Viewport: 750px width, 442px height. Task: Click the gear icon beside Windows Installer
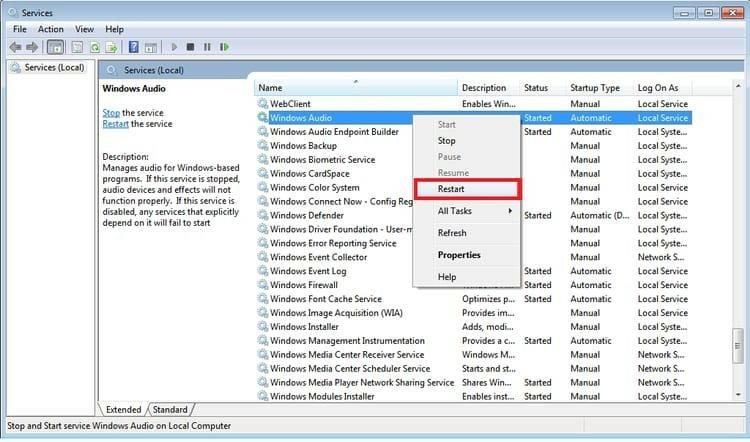tap(263, 326)
